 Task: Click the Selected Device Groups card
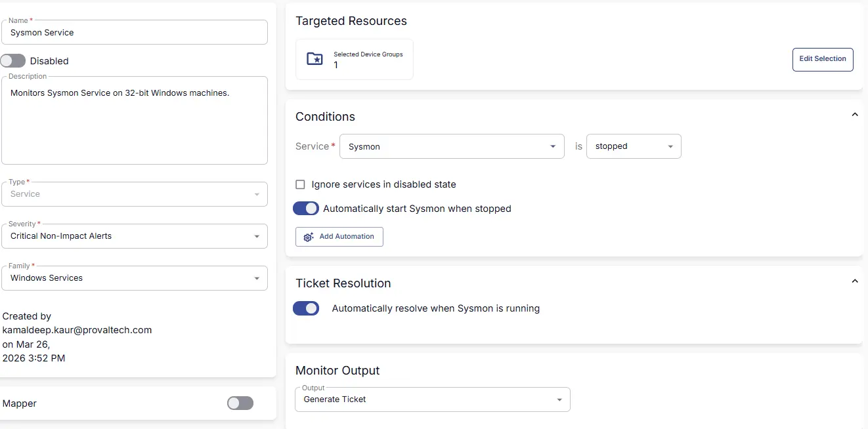[x=355, y=60]
